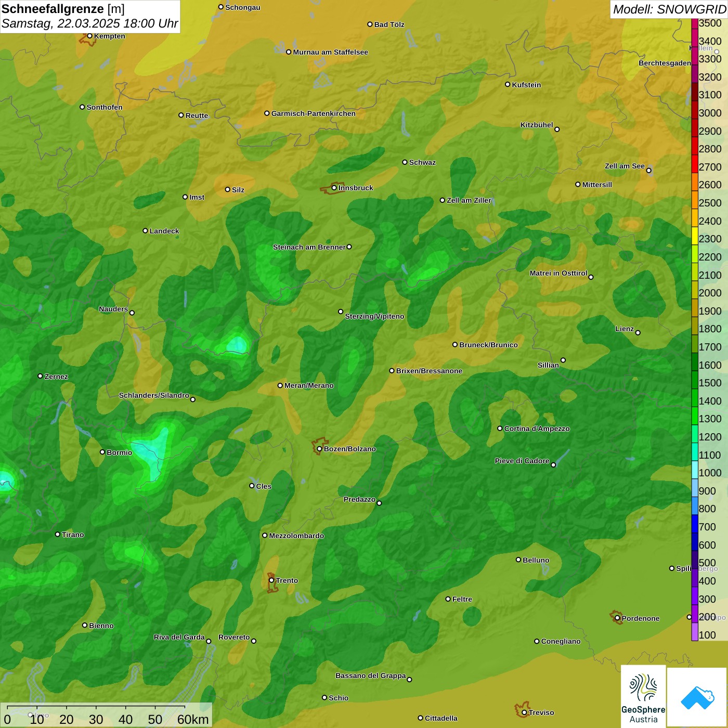Click the Bruneck/Brunico label
Viewport: 728px width, 728px height.
[489, 345]
